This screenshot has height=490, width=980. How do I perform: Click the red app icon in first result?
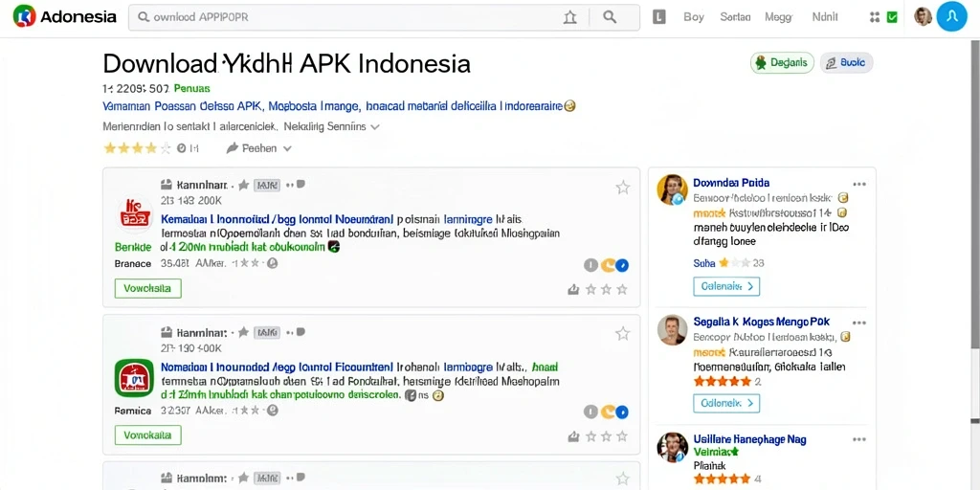(x=134, y=214)
